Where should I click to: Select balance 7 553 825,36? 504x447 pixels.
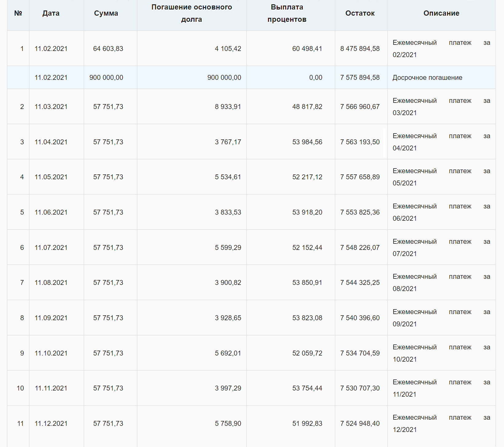(x=360, y=212)
